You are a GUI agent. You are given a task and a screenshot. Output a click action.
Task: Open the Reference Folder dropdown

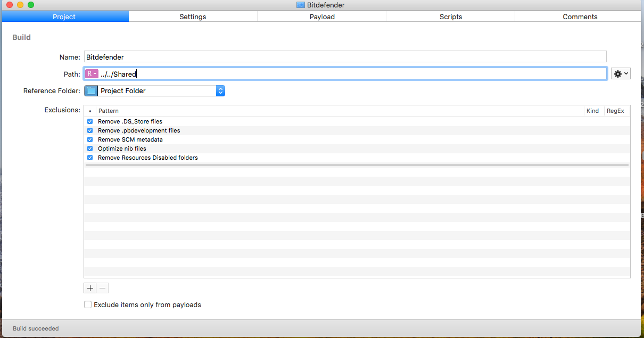[154, 90]
